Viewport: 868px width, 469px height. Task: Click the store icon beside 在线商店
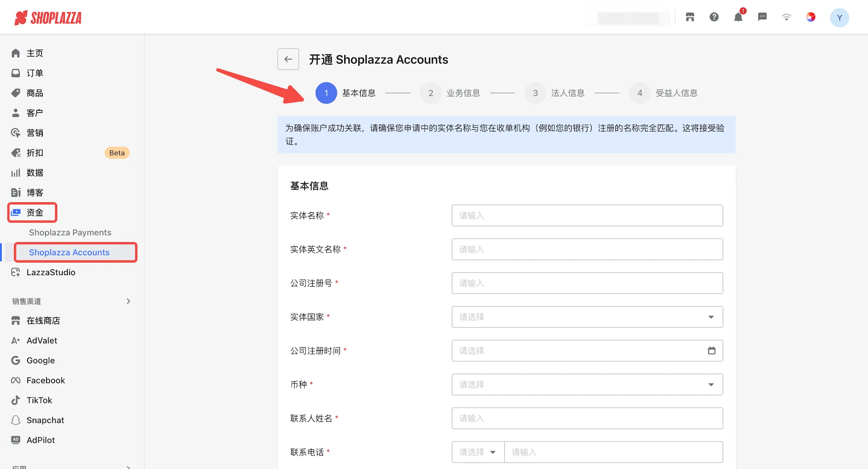16,321
